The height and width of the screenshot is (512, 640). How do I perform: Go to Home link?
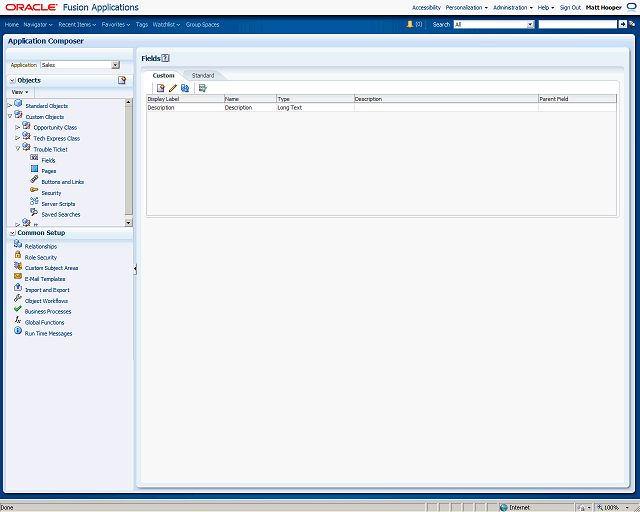point(12,24)
